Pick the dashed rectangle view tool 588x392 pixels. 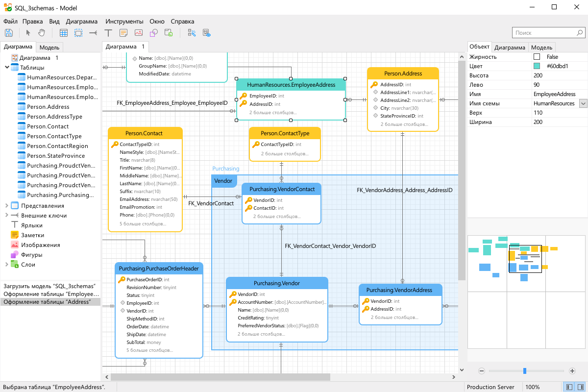click(78, 33)
